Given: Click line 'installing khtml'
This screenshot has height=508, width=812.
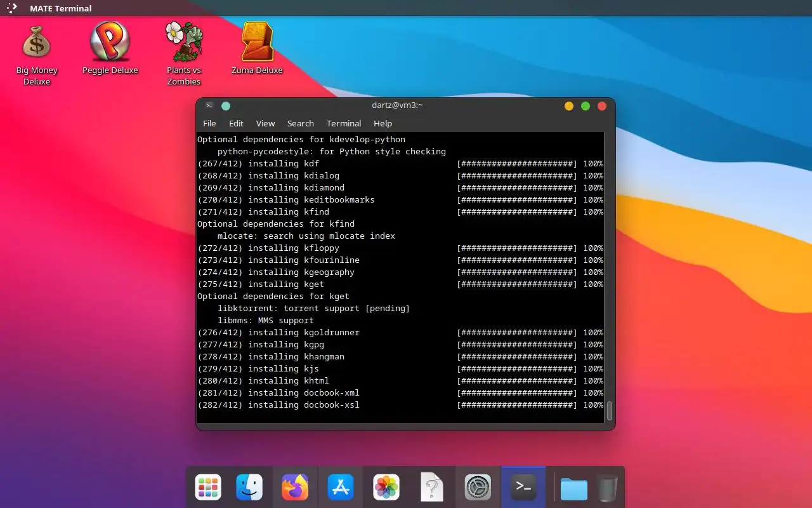Looking at the screenshot, I should 400,381.
